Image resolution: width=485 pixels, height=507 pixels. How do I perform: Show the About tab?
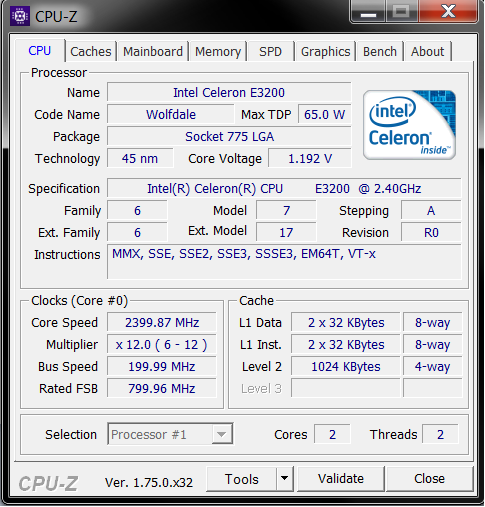pos(427,52)
